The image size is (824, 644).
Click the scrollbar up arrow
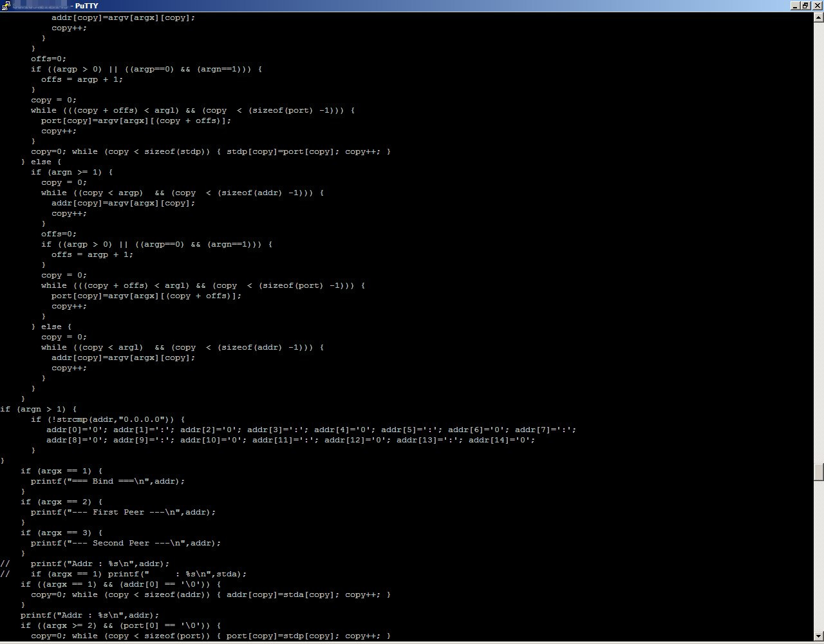click(x=819, y=17)
